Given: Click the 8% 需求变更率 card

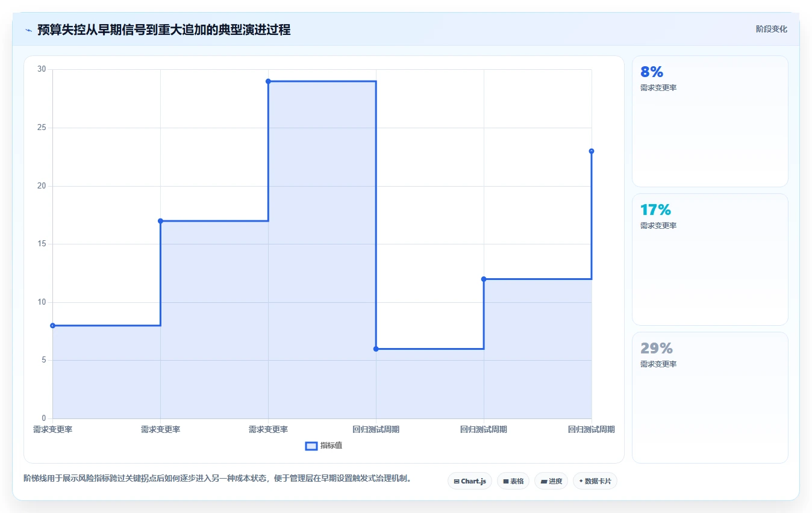Looking at the screenshot, I should point(710,121).
